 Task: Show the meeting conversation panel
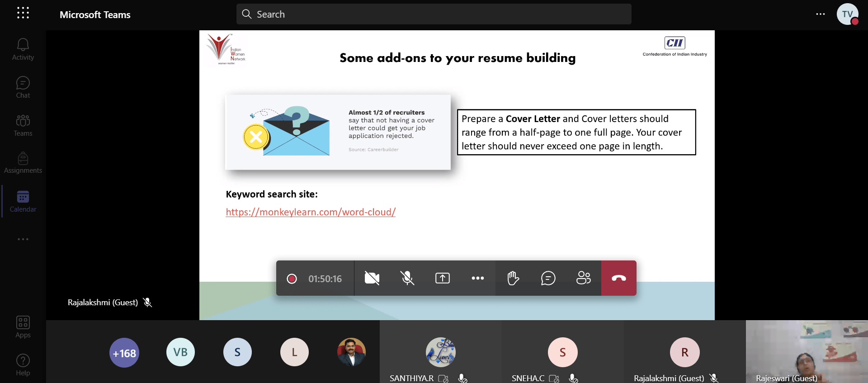click(x=548, y=278)
